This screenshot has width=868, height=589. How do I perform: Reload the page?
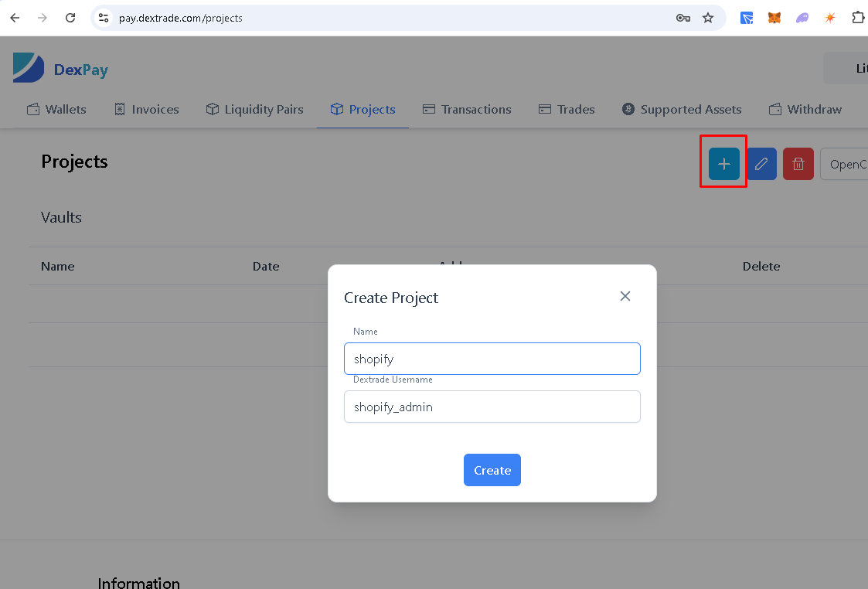click(x=70, y=18)
